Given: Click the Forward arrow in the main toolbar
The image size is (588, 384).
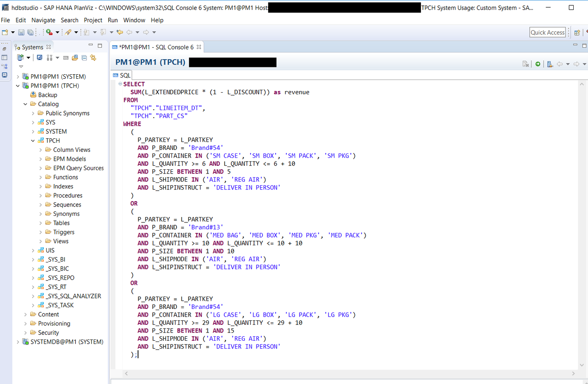Looking at the screenshot, I should (x=146, y=32).
